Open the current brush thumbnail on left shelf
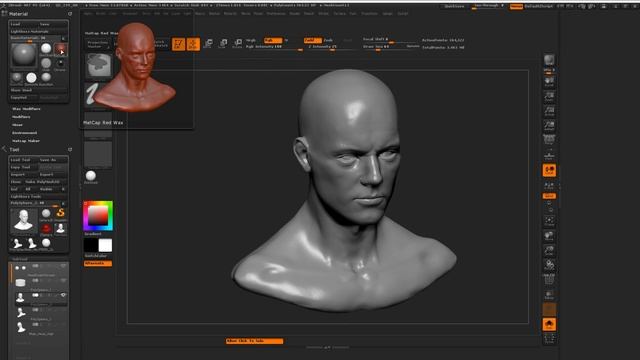 pos(98,65)
